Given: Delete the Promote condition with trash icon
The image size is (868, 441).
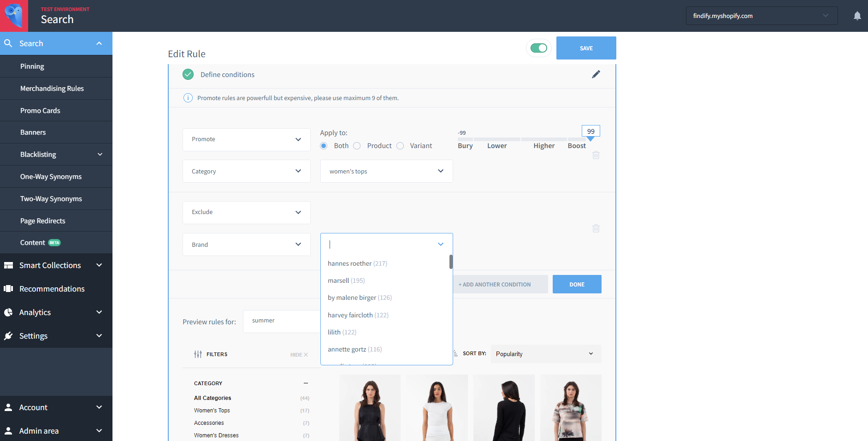Looking at the screenshot, I should tap(596, 155).
